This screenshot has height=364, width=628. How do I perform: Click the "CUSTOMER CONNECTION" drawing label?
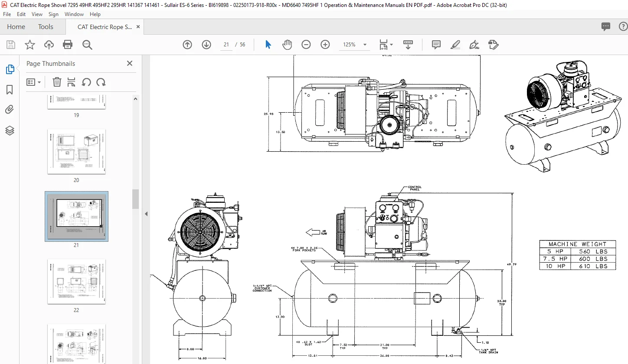click(x=262, y=289)
